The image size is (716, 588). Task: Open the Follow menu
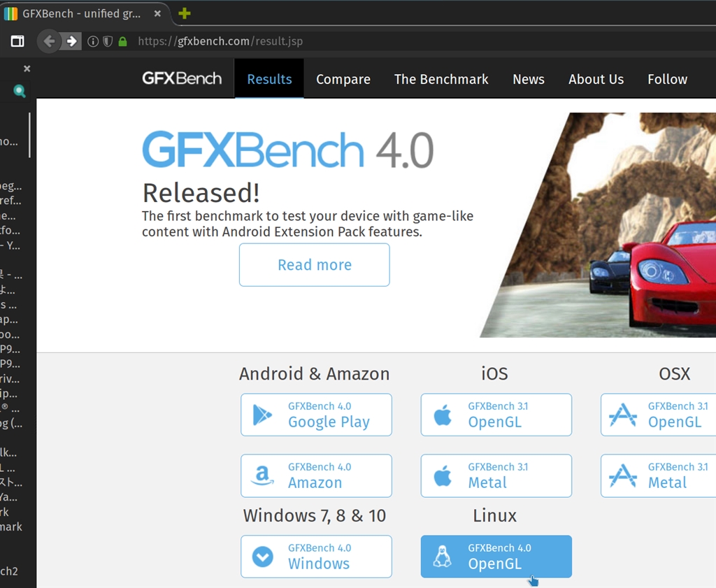click(667, 79)
